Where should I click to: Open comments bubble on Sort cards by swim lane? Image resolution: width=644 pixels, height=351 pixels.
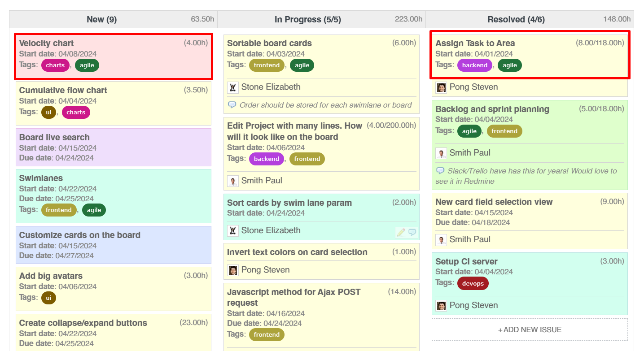click(x=412, y=232)
